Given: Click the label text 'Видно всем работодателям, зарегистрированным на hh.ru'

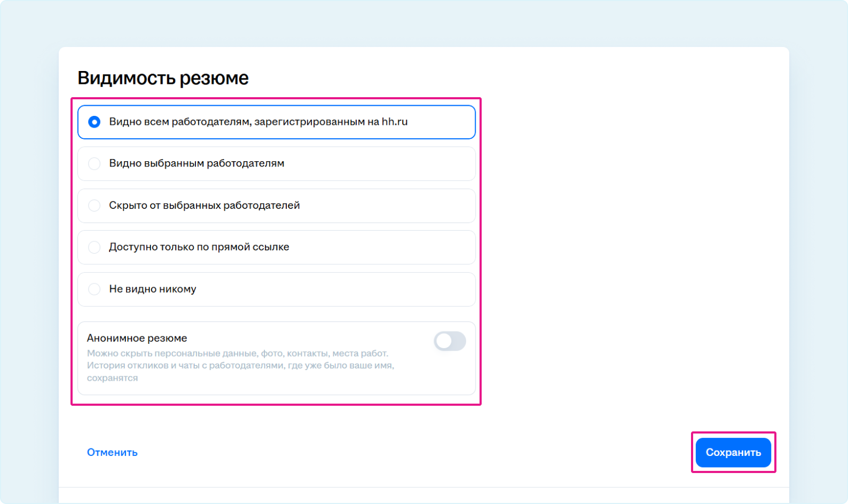Looking at the screenshot, I should [258, 122].
